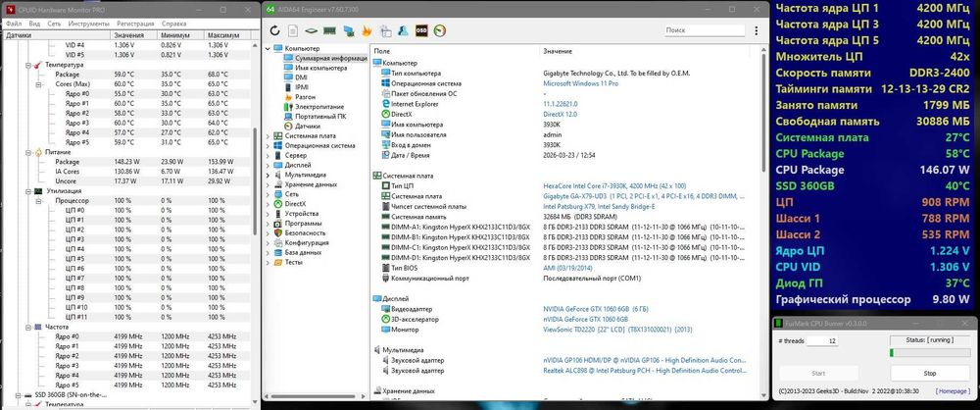Open the Справка menu in HWMonitor

click(x=173, y=24)
